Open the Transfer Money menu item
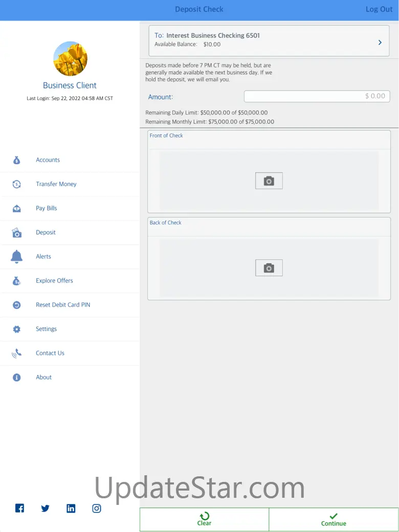This screenshot has height=532, width=399. point(70,184)
